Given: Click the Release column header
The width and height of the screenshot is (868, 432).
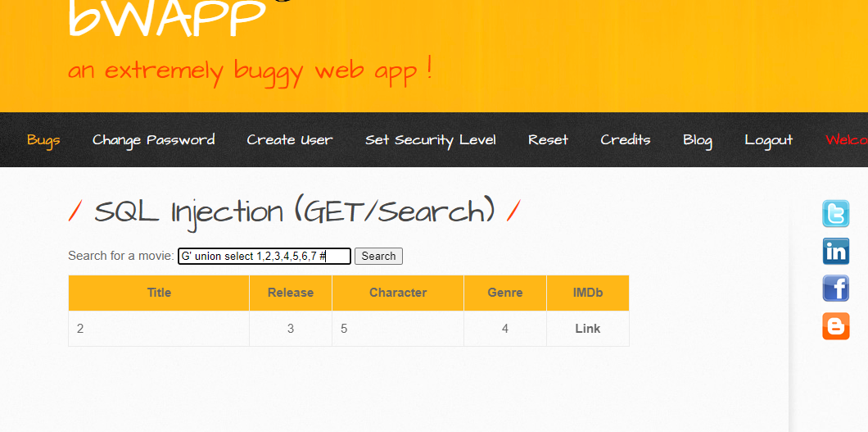Looking at the screenshot, I should click(x=291, y=293).
